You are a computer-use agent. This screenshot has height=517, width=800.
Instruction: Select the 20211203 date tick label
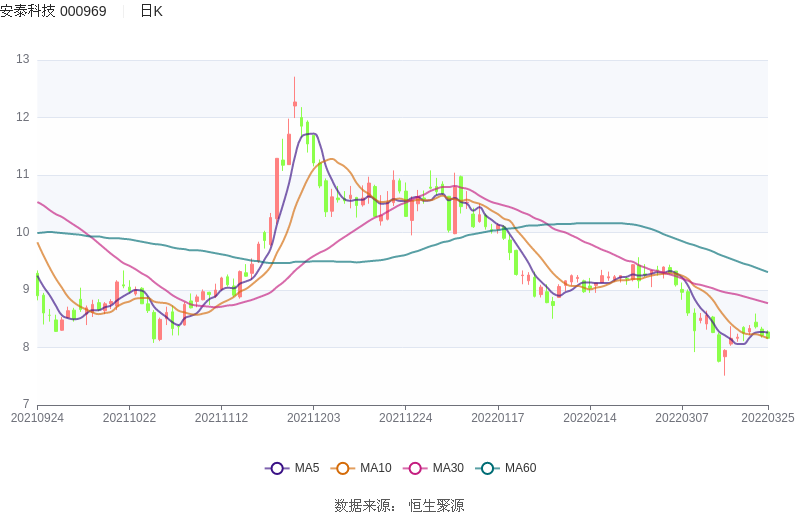click(x=313, y=418)
